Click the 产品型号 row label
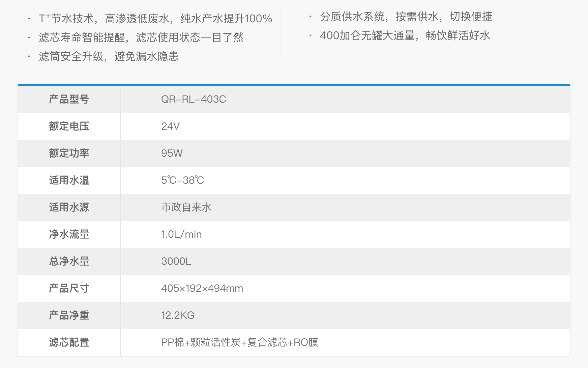Screen dimensions: 588x368 [69, 99]
